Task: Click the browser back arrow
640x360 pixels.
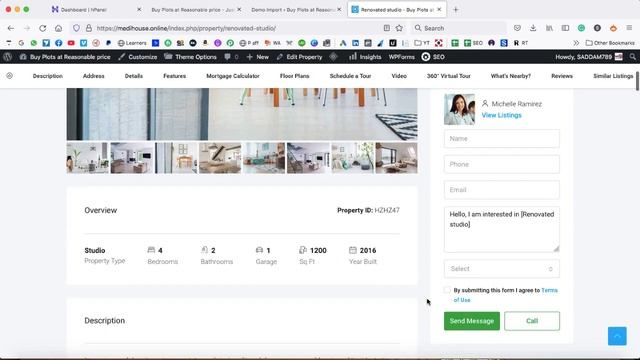Action: [x=11, y=28]
